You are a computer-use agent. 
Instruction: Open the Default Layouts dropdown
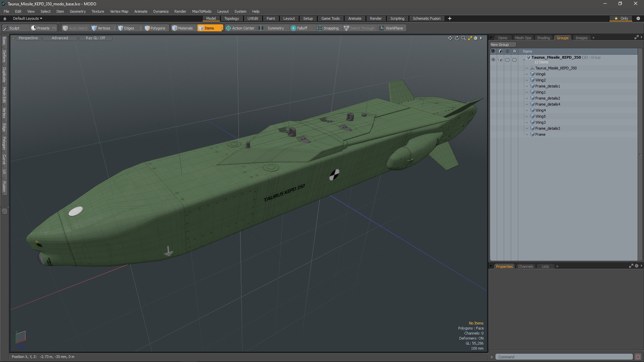pos(28,18)
